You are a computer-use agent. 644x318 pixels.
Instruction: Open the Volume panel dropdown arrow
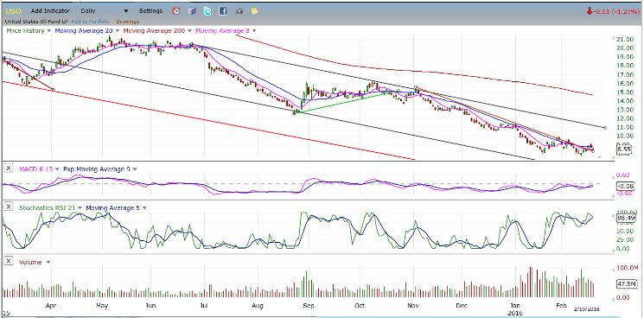48,262
